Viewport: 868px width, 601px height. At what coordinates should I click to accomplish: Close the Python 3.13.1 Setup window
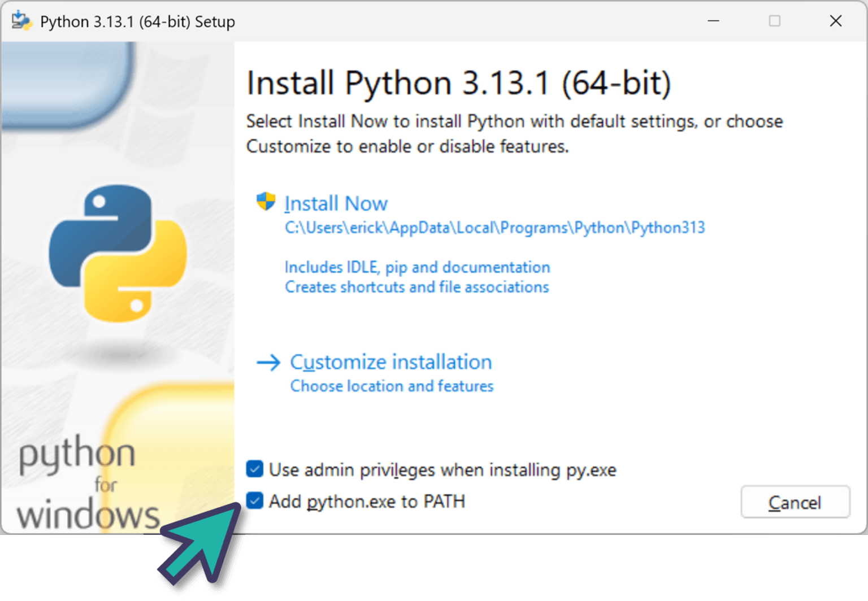(x=836, y=21)
